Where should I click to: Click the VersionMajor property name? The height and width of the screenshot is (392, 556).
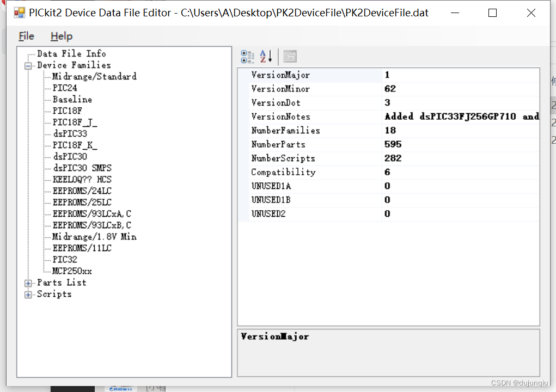280,75
